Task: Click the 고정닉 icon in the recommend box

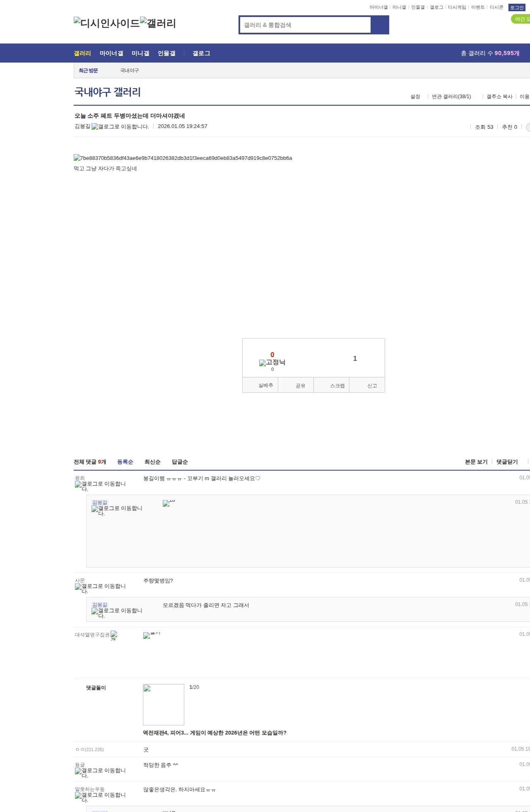Action: pos(272,362)
